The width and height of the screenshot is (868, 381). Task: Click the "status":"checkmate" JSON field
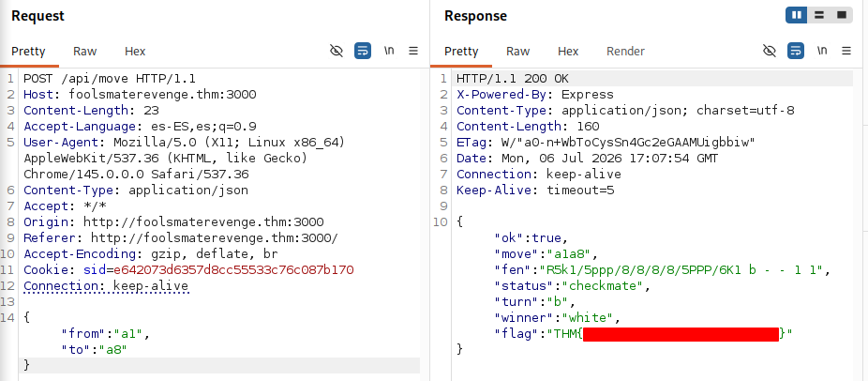[573, 286]
